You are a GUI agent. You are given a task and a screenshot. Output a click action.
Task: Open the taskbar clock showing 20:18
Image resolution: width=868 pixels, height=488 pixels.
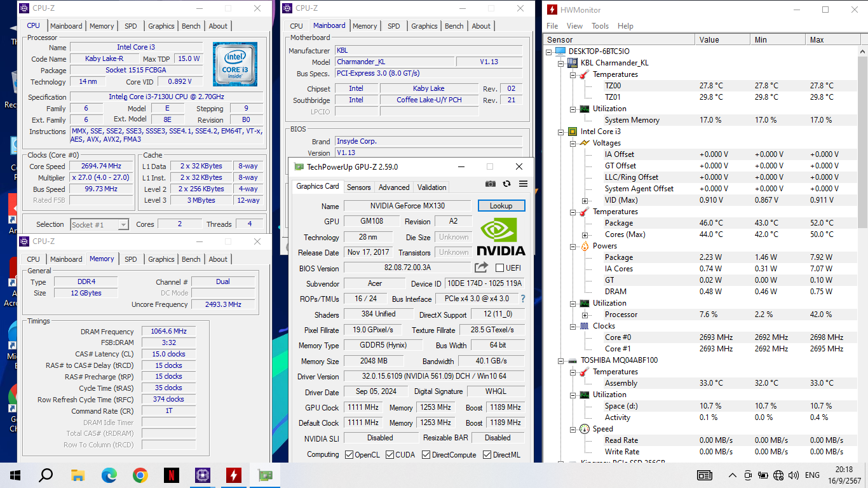tap(844, 475)
